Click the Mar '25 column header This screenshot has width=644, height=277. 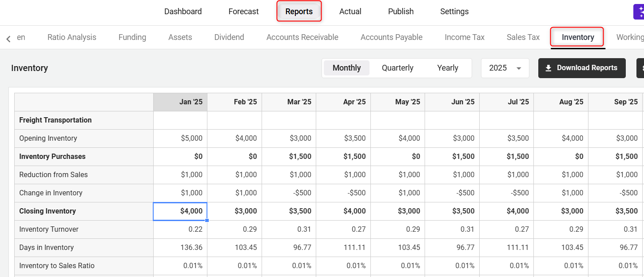tap(289, 102)
